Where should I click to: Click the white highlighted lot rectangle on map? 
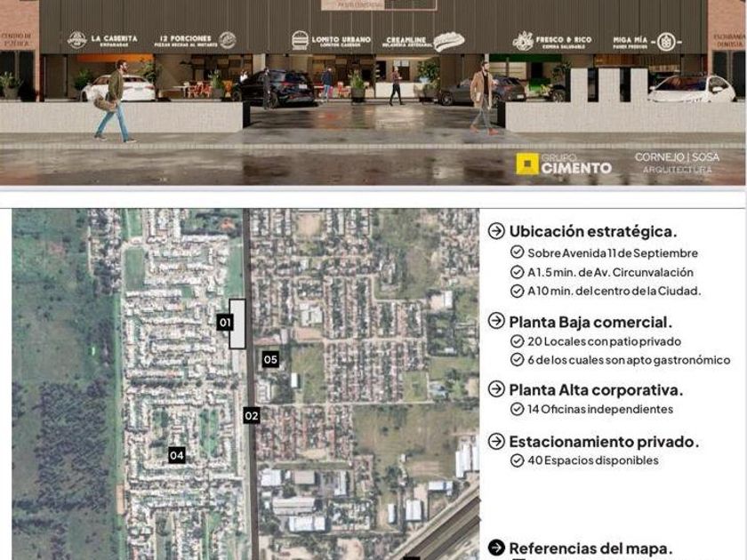tap(237, 324)
